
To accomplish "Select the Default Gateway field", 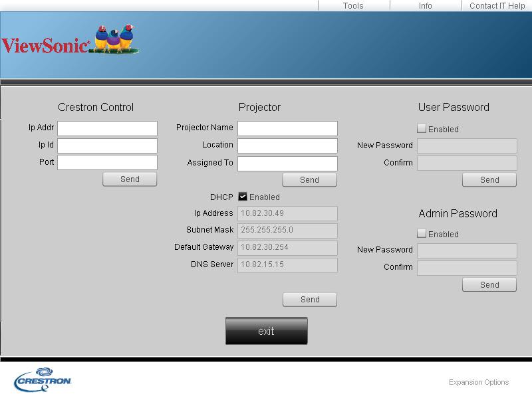I will point(287,248).
